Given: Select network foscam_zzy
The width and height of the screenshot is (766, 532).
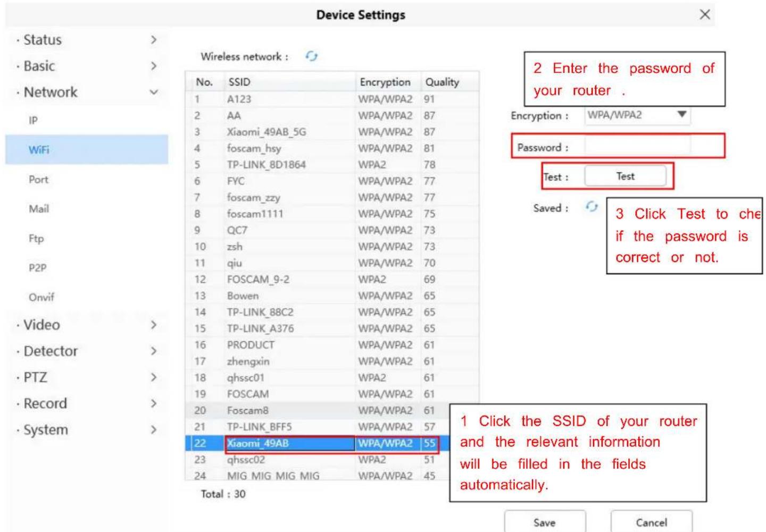Looking at the screenshot, I should pos(332,197).
